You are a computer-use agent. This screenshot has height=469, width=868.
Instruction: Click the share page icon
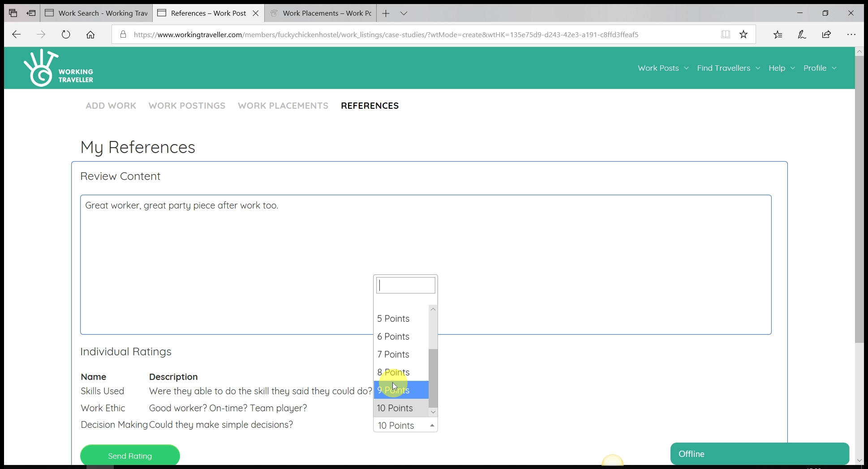pyautogui.click(x=826, y=34)
